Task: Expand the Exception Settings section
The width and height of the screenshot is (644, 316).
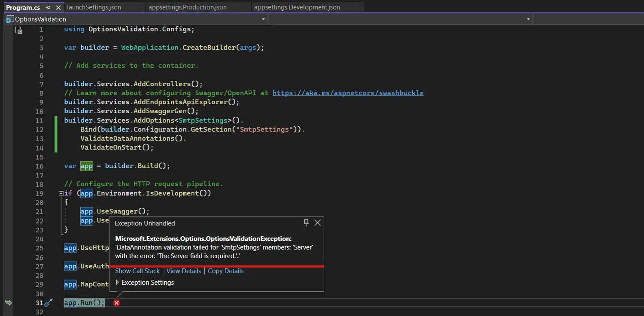Action: (x=118, y=283)
